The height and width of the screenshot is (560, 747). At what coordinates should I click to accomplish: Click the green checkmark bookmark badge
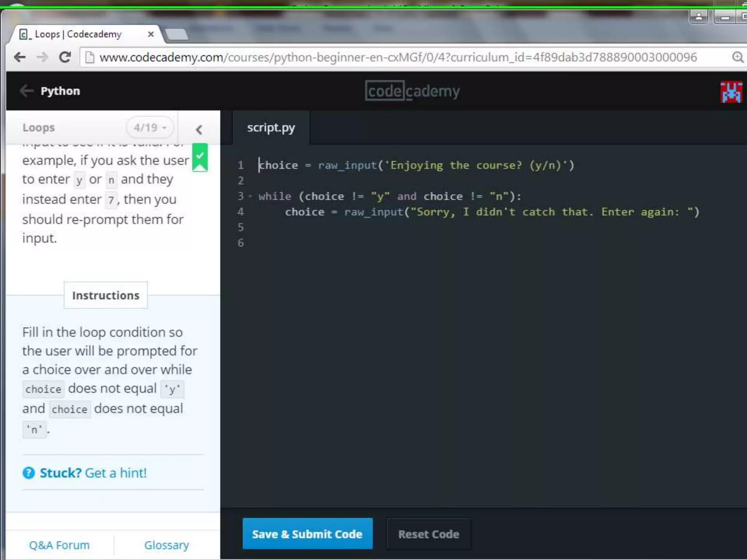coord(200,157)
